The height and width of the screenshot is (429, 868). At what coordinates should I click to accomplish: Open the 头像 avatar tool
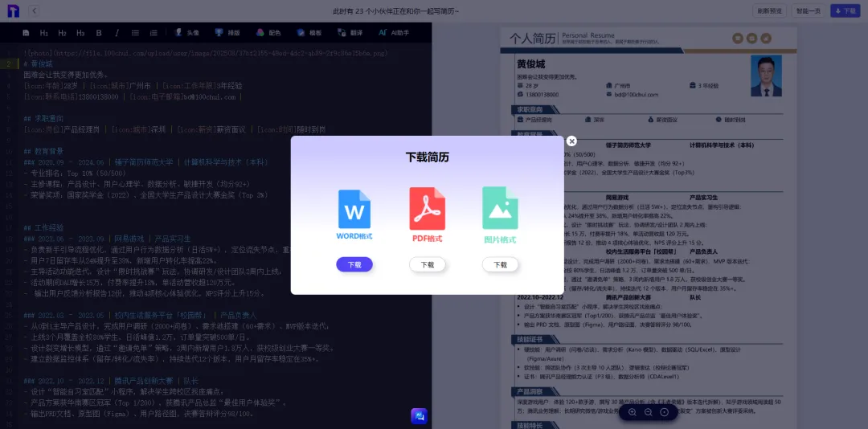pyautogui.click(x=187, y=33)
